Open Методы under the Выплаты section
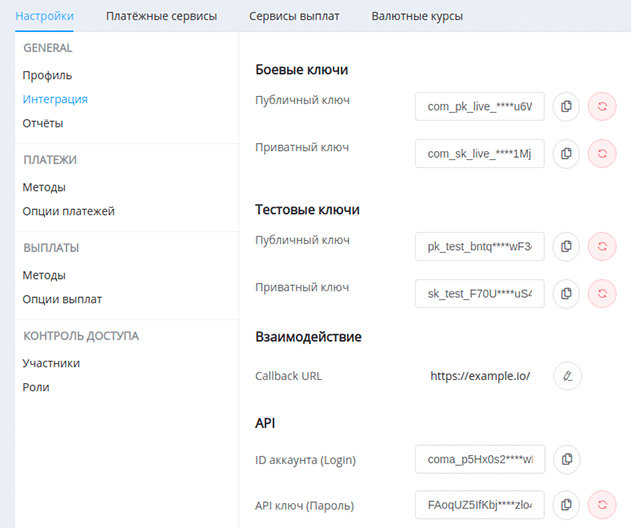Viewport: 631px width, 528px height. [44, 275]
